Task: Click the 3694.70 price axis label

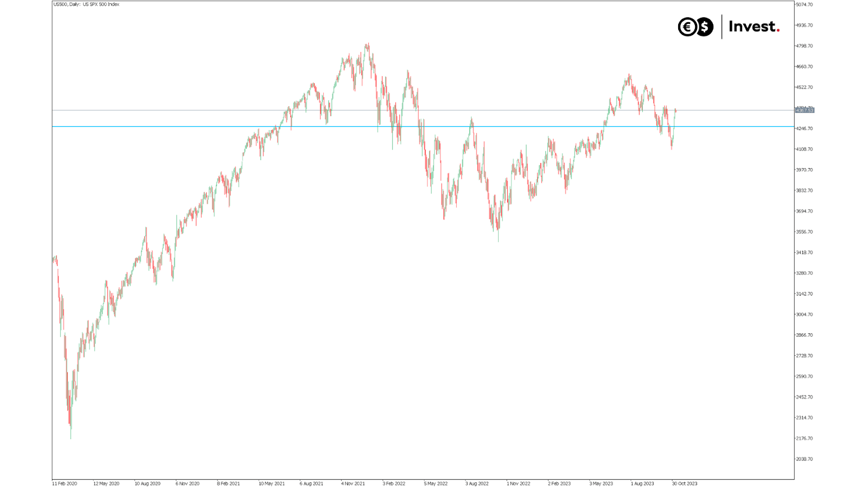Action: point(804,211)
